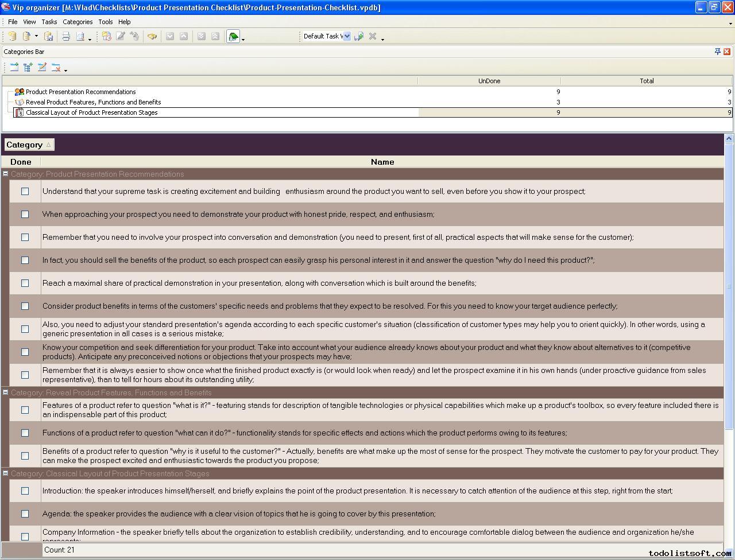Image resolution: width=735 pixels, height=560 pixels.
Task: Mark the 'Agenda: the speaker provides' task done
Action: [x=25, y=514]
